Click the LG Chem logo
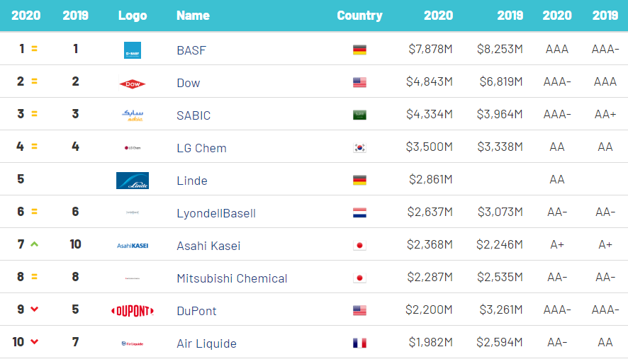 [133, 148]
